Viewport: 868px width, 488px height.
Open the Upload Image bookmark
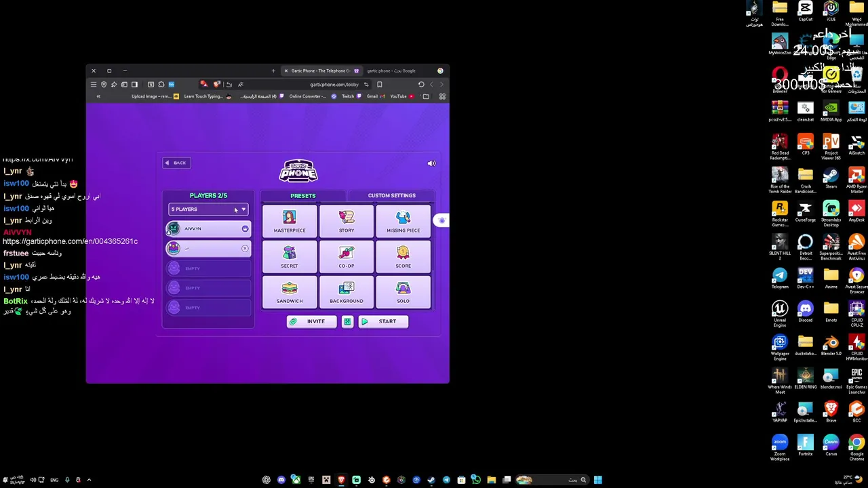click(x=155, y=96)
